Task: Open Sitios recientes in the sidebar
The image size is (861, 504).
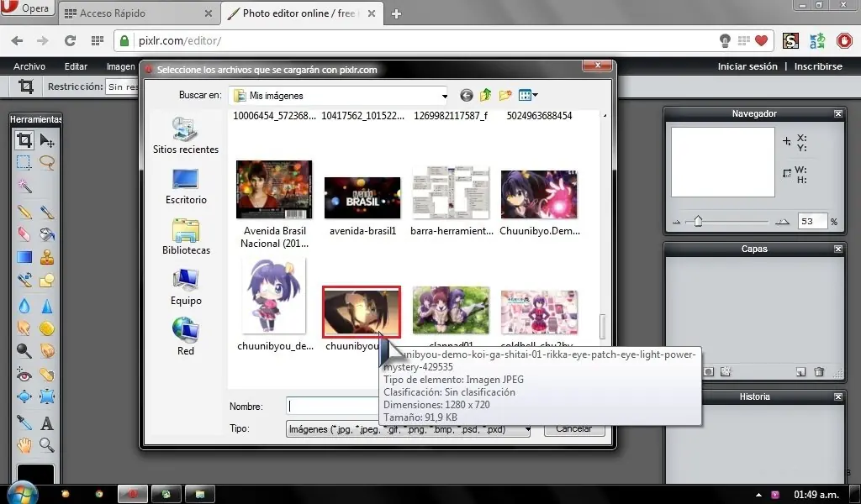Action: tap(186, 135)
